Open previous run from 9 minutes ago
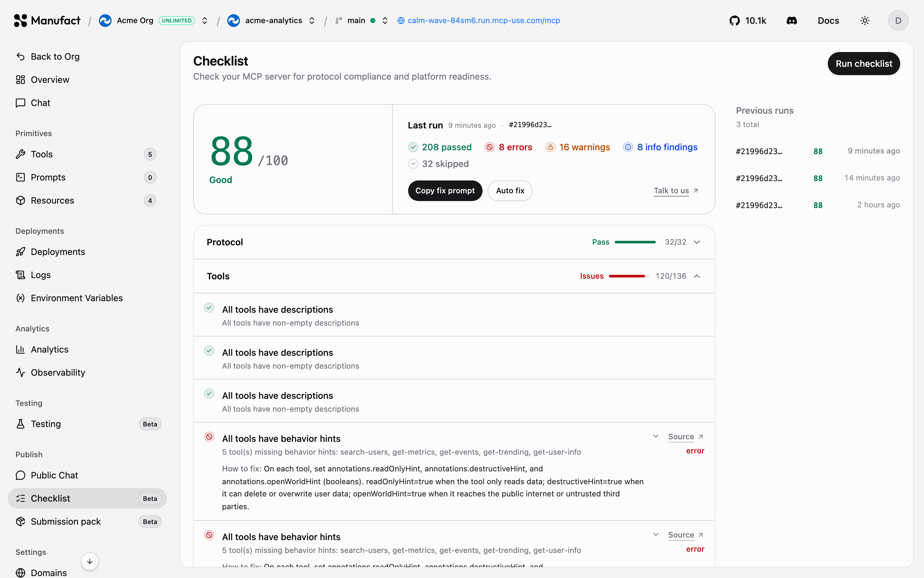 point(817,151)
